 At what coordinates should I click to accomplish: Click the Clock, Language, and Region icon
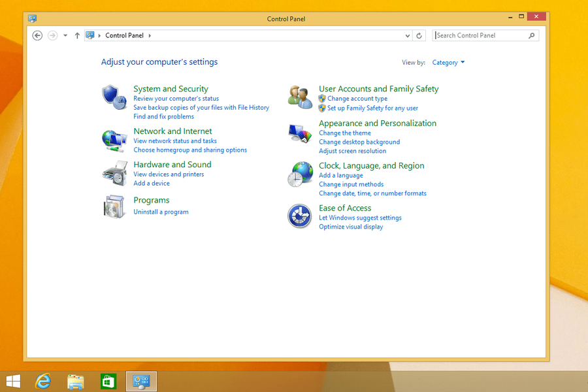tap(300, 174)
